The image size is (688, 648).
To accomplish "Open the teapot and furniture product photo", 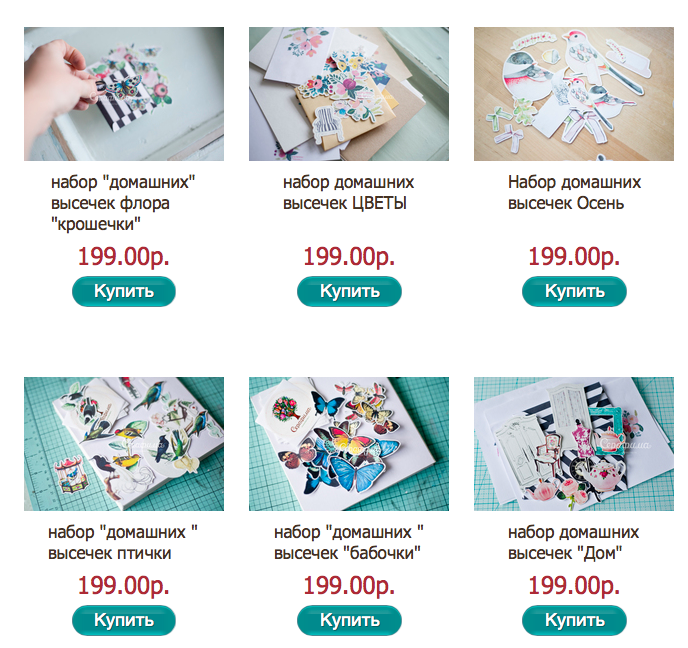I will [574, 444].
